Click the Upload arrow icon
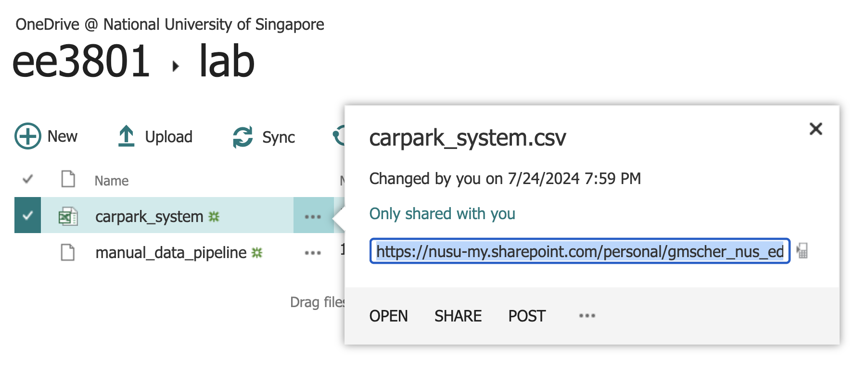868x371 pixels. coord(126,136)
